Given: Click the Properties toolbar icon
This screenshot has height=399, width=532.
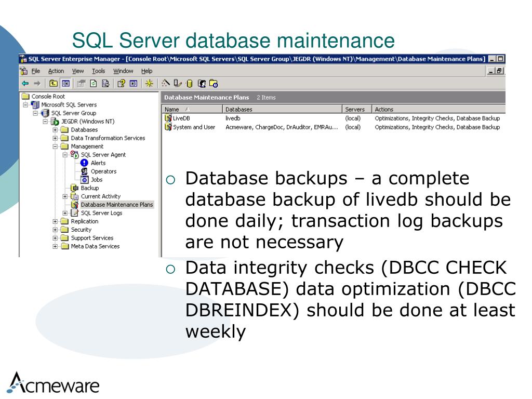Looking at the screenshot, I should (81, 83).
